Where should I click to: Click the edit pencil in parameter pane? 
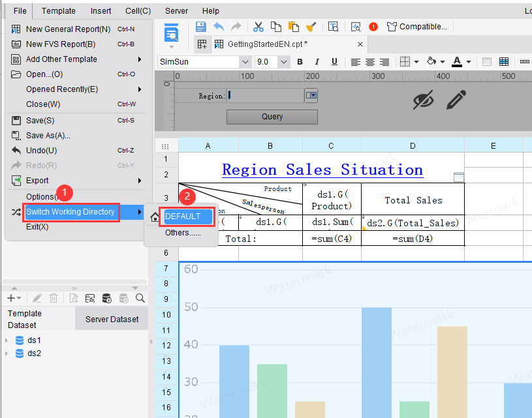(x=456, y=100)
